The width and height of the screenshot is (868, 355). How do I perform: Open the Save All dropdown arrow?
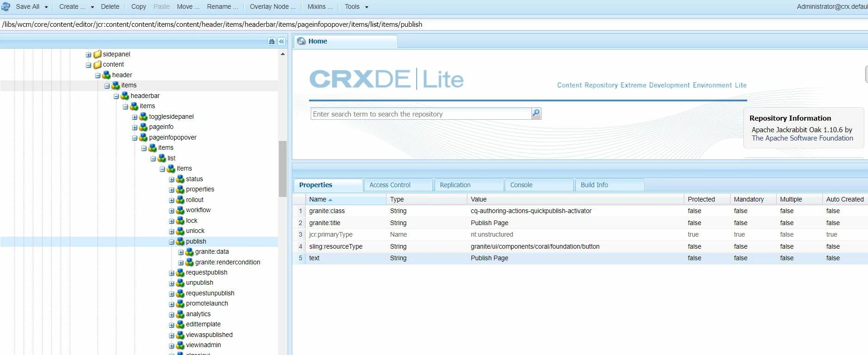(x=46, y=7)
